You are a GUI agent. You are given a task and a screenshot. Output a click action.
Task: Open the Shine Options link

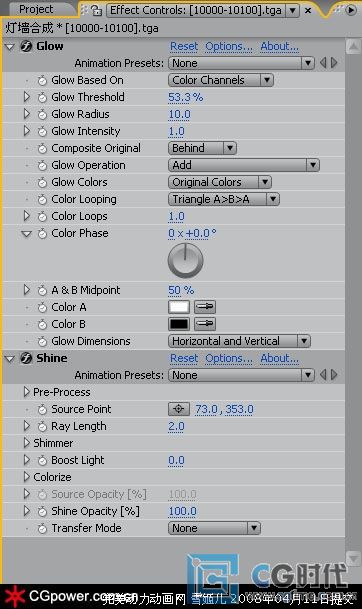point(229,358)
